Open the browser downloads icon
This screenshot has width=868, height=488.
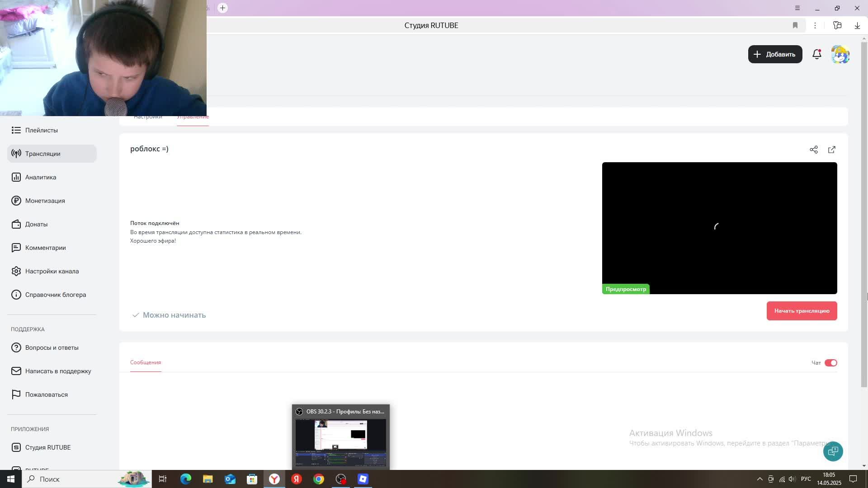click(857, 25)
